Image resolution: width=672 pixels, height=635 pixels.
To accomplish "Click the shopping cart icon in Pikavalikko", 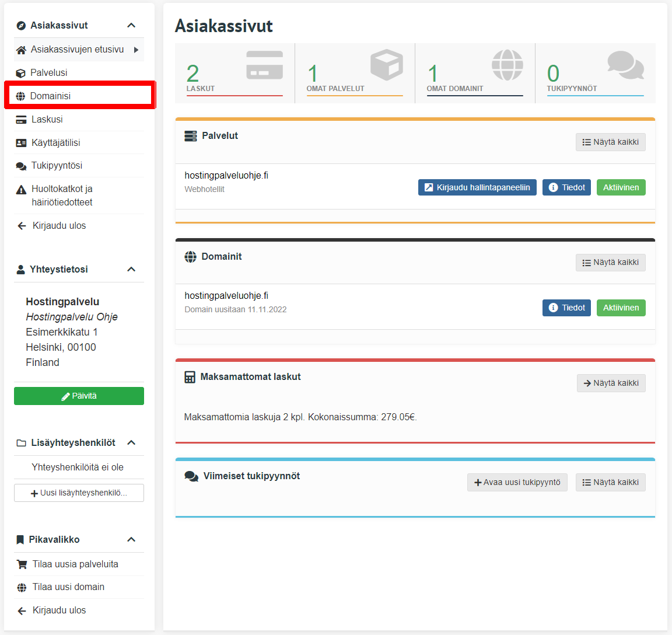I will [22, 564].
